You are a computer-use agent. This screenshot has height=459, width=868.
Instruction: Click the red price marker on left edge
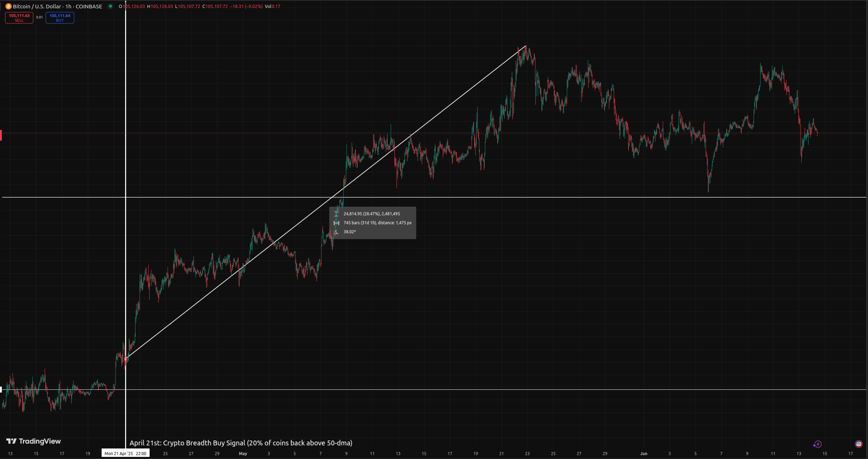coord(1,135)
